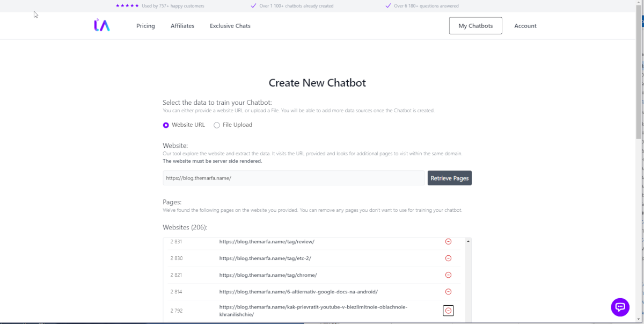Focus the website URL input field

coord(294,178)
